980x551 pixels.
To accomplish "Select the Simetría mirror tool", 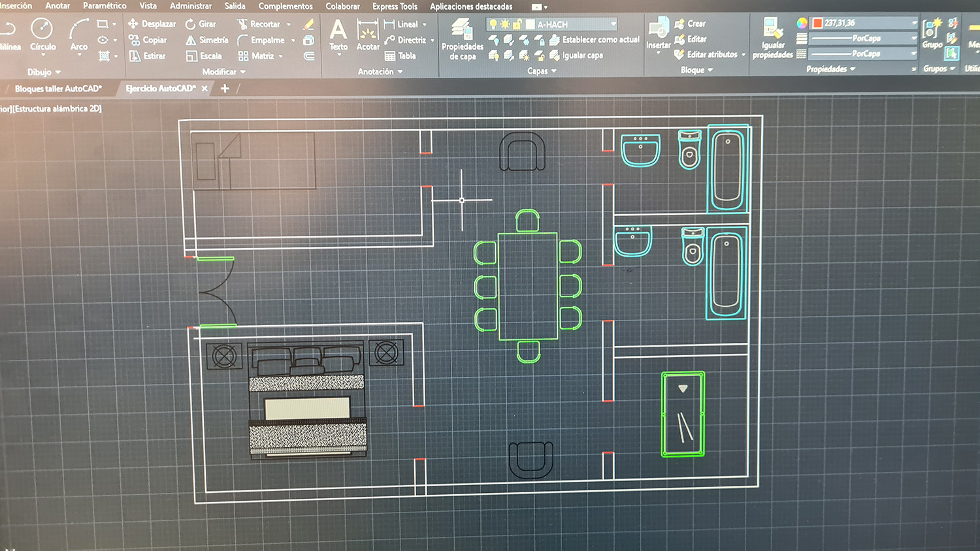I will 207,40.
